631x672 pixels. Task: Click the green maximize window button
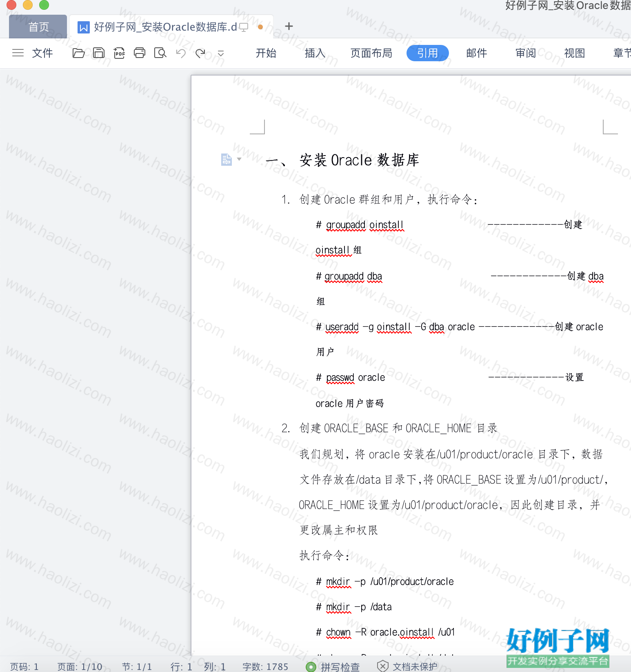click(x=44, y=4)
